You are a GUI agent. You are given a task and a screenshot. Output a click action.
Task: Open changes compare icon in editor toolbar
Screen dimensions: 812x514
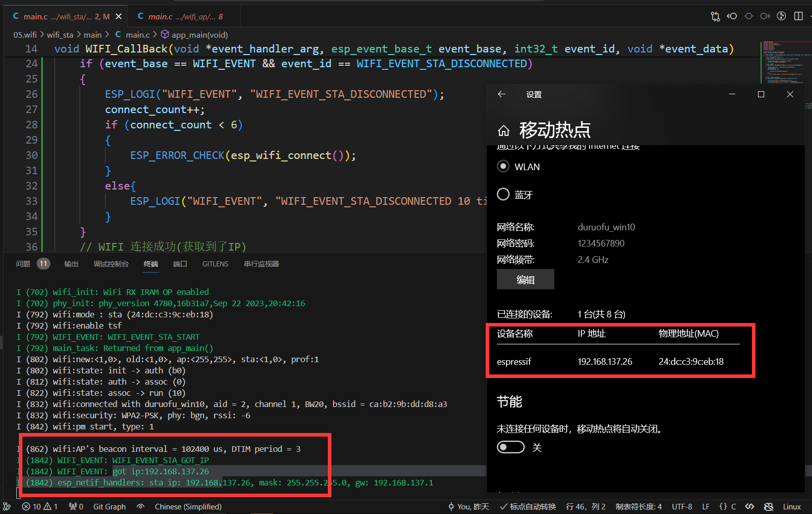pyautogui.click(x=715, y=16)
